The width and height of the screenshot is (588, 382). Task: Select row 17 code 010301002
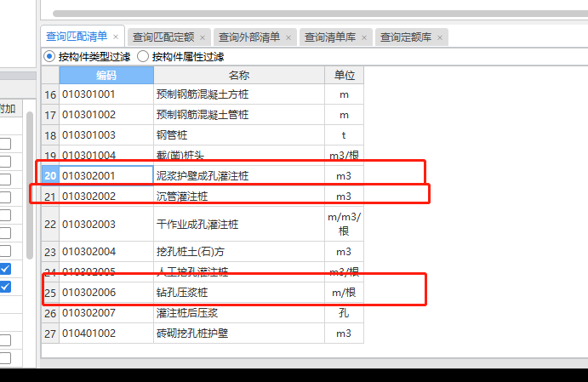pyautogui.click(x=106, y=115)
